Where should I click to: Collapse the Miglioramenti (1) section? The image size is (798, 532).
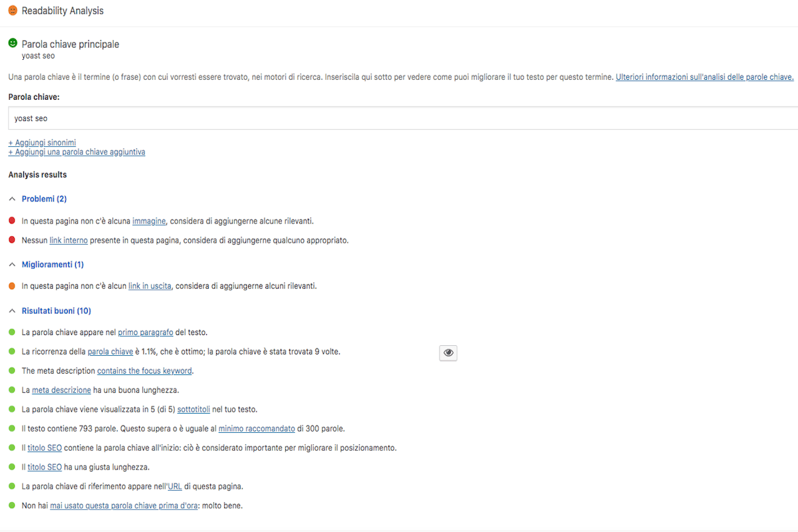point(53,264)
